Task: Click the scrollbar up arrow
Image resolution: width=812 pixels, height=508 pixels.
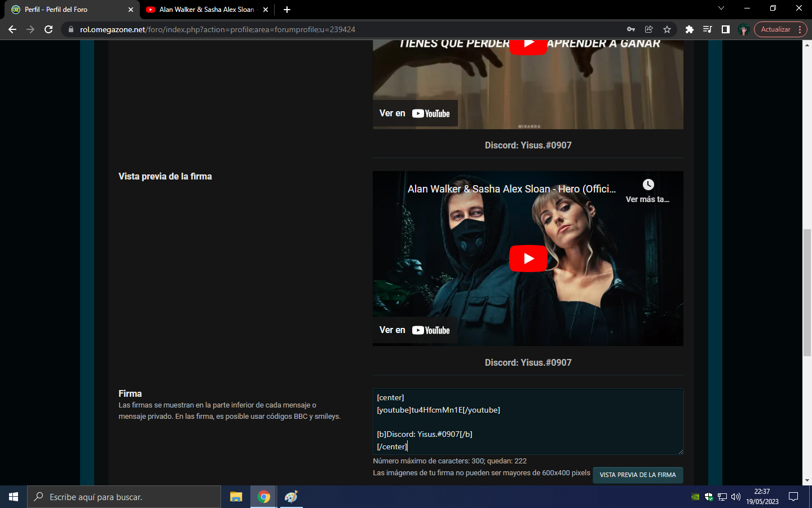Action: (x=807, y=45)
